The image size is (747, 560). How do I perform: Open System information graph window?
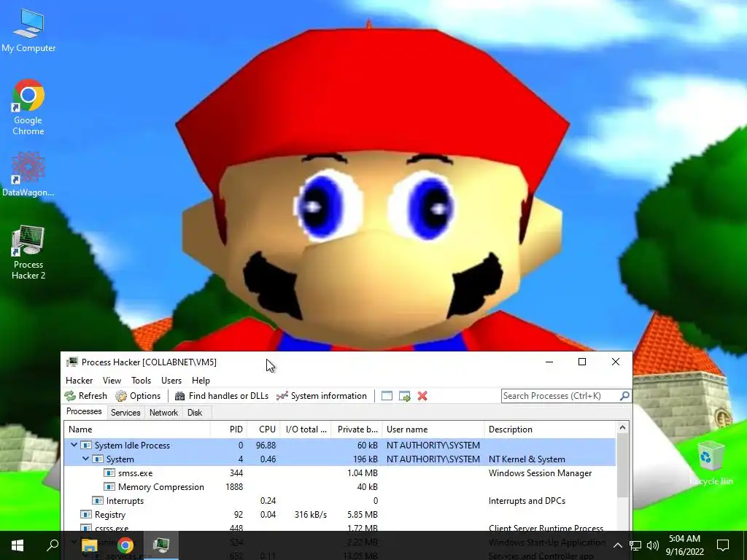tap(322, 396)
